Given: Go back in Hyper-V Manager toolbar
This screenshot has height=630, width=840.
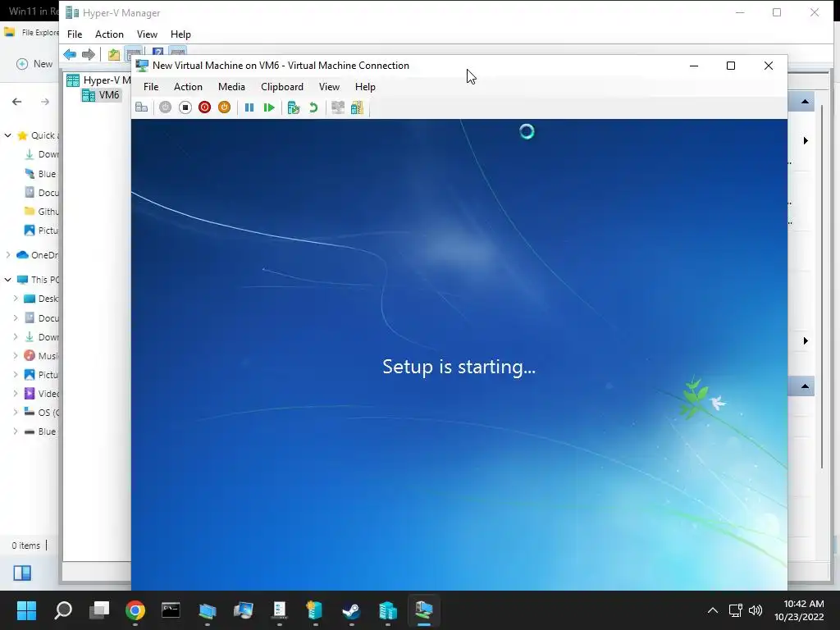Looking at the screenshot, I should pyautogui.click(x=70, y=54).
